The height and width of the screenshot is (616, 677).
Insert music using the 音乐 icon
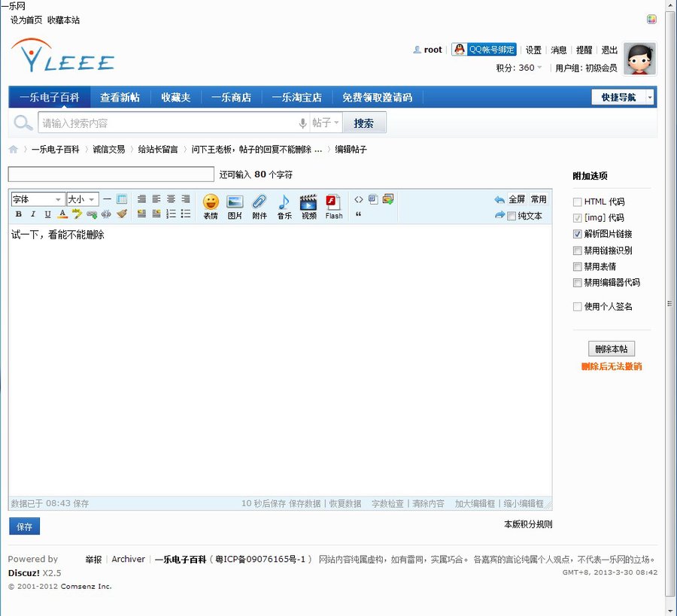(x=284, y=205)
